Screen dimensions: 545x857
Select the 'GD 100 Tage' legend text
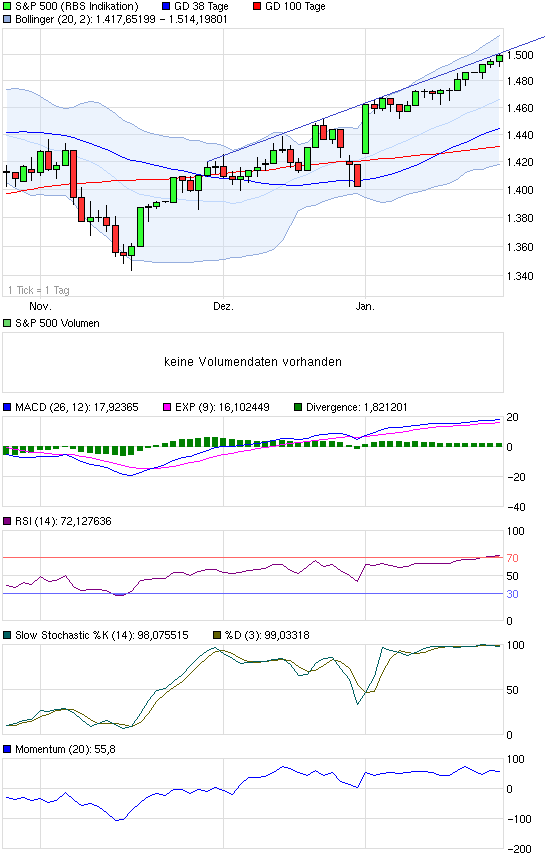(x=295, y=7)
